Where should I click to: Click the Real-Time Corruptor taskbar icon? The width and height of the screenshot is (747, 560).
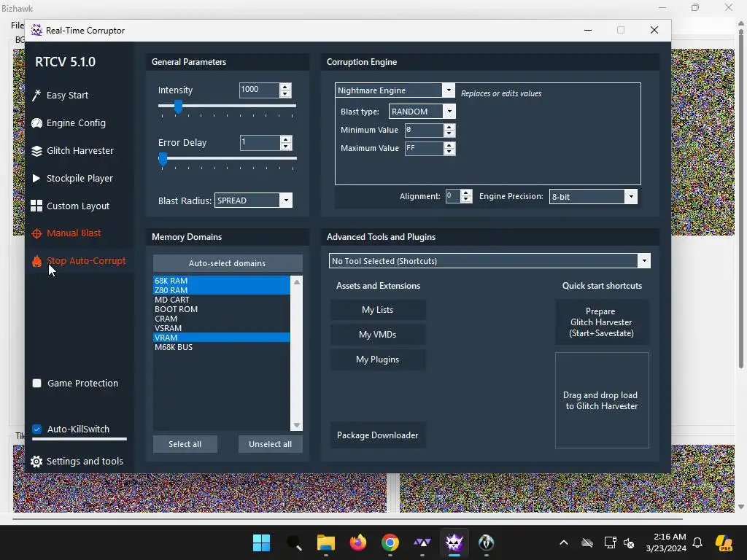[454, 542]
